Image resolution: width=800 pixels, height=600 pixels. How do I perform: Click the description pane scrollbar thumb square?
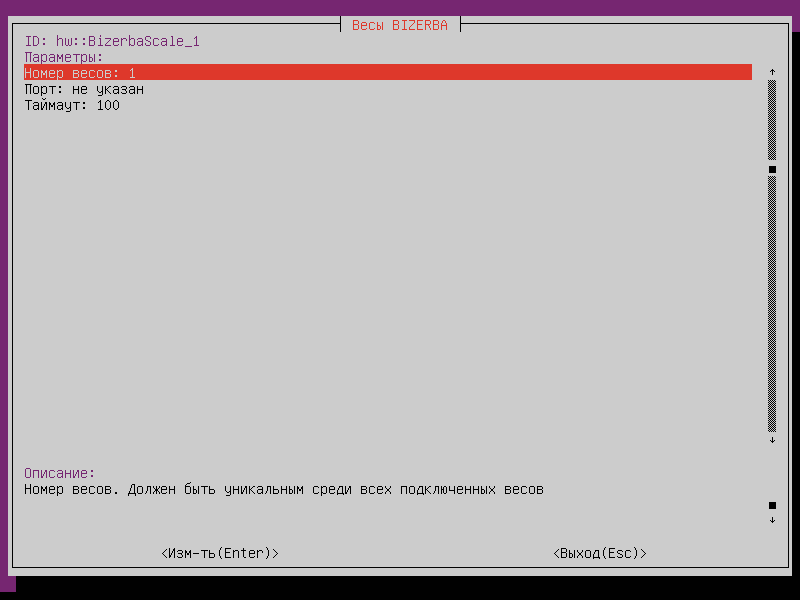click(772, 505)
